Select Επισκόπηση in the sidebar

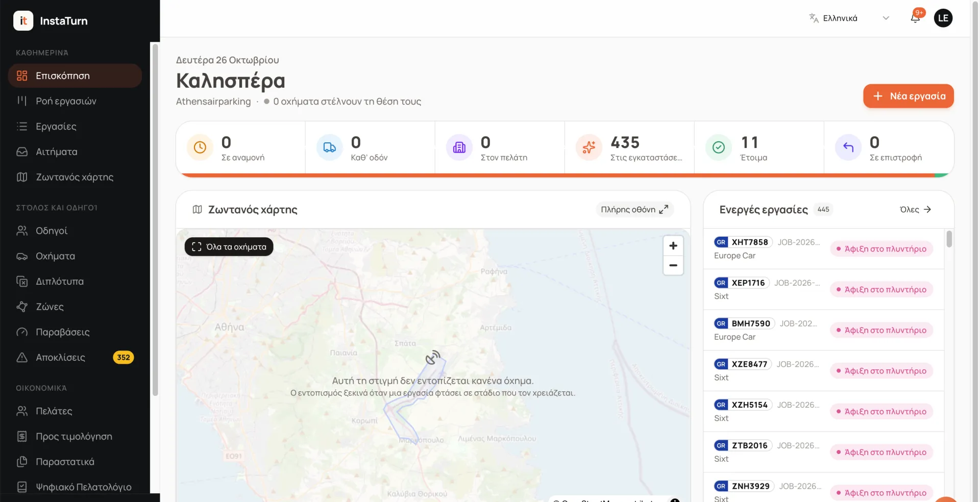(75, 76)
